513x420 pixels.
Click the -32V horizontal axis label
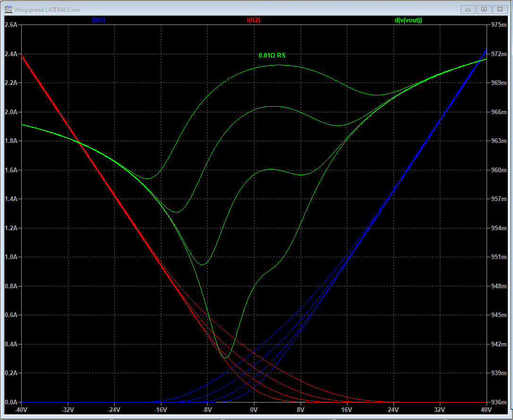[x=68, y=410]
